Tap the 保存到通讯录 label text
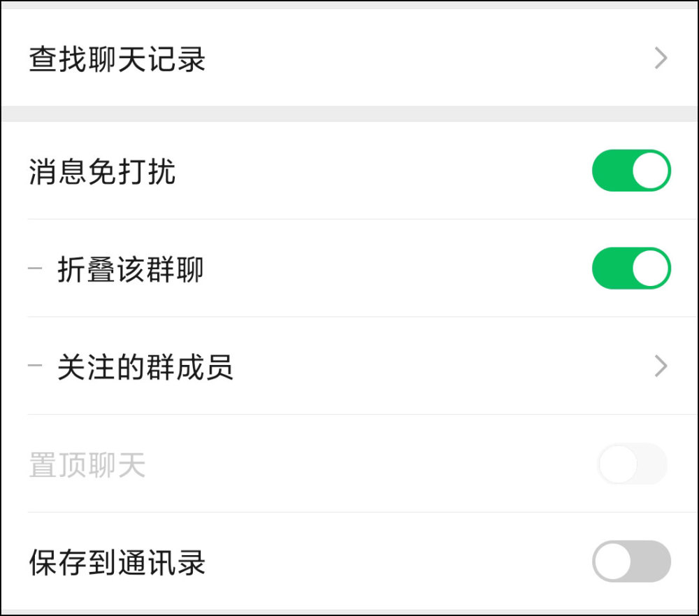The image size is (699, 616). (117, 563)
